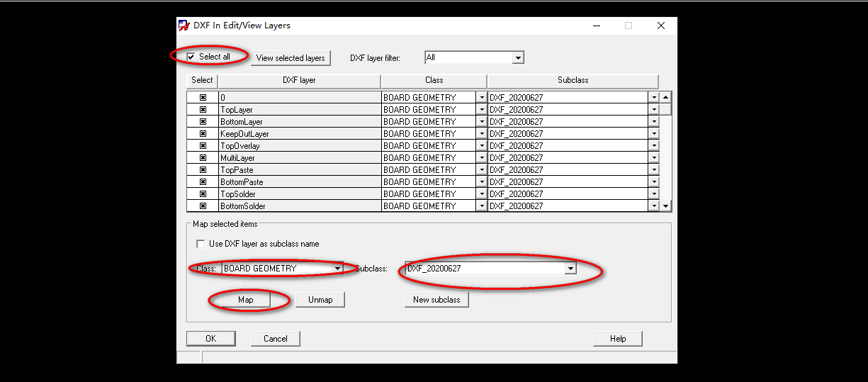The width and height of the screenshot is (868, 382).
Task: Select the BottomSolder layer name cell
Action: pyautogui.click(x=299, y=206)
